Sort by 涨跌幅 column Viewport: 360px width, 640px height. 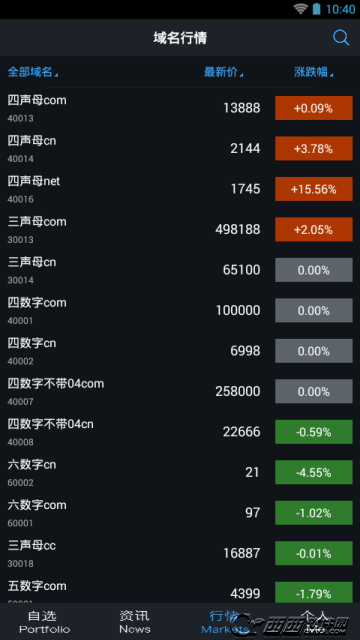313,72
